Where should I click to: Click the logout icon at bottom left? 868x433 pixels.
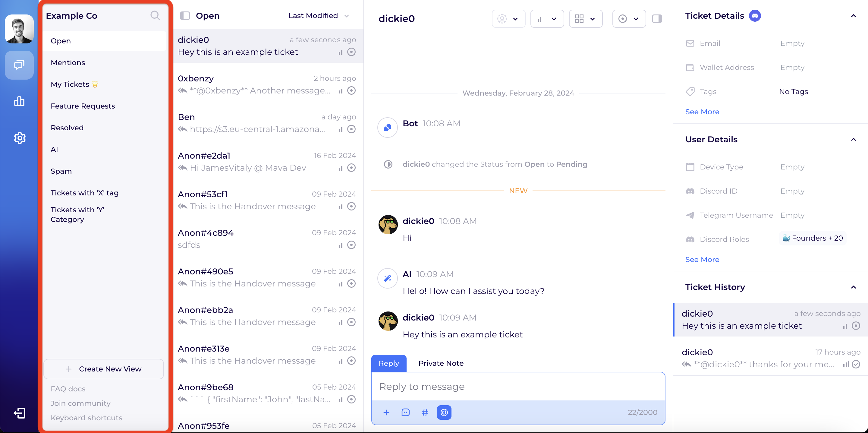19,413
